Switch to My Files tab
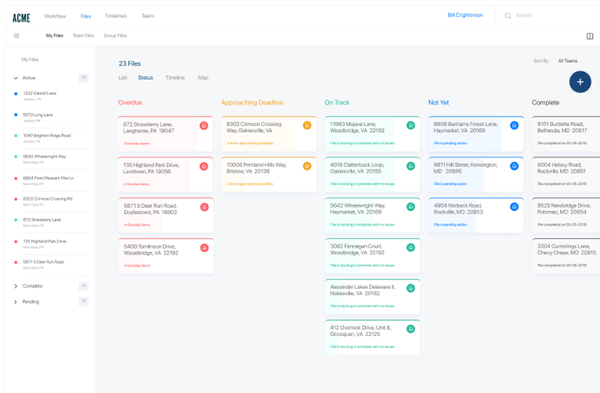600x393 pixels. pyautogui.click(x=55, y=36)
